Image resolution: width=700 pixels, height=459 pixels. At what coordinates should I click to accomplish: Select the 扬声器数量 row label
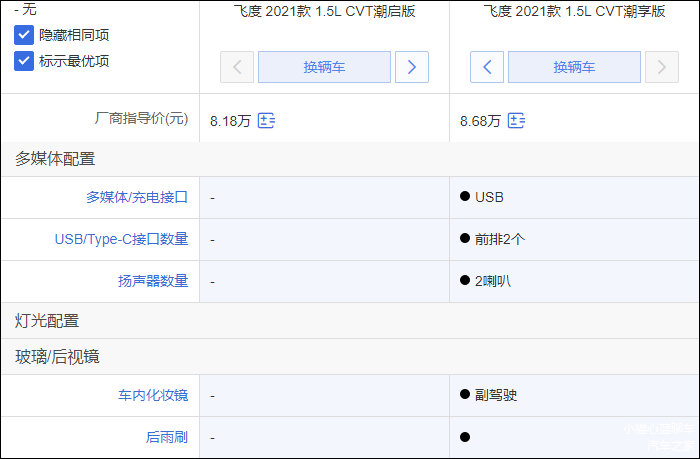point(153,281)
